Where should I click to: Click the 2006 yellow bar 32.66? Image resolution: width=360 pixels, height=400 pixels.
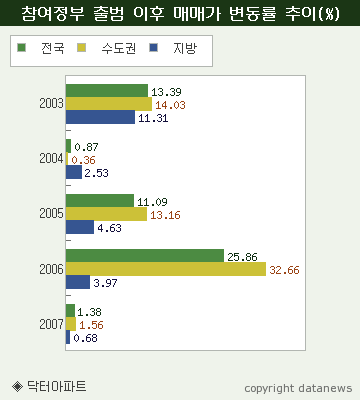click(x=166, y=269)
